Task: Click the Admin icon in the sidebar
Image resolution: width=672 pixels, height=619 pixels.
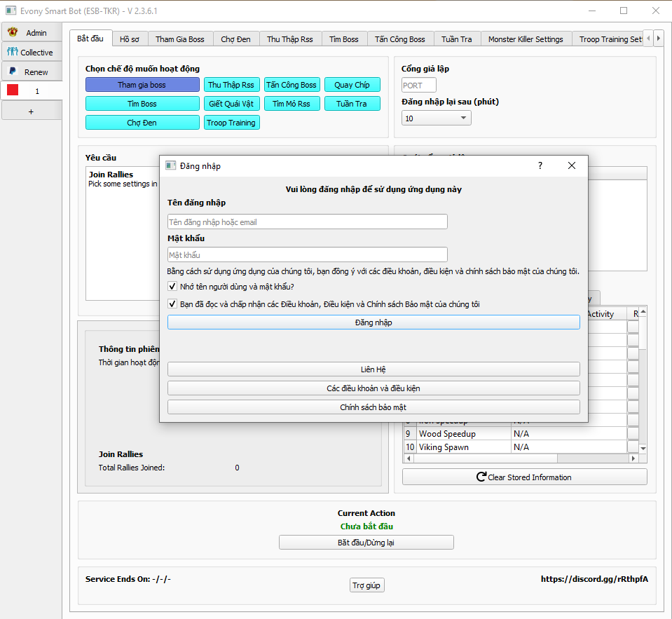Action: [13, 33]
